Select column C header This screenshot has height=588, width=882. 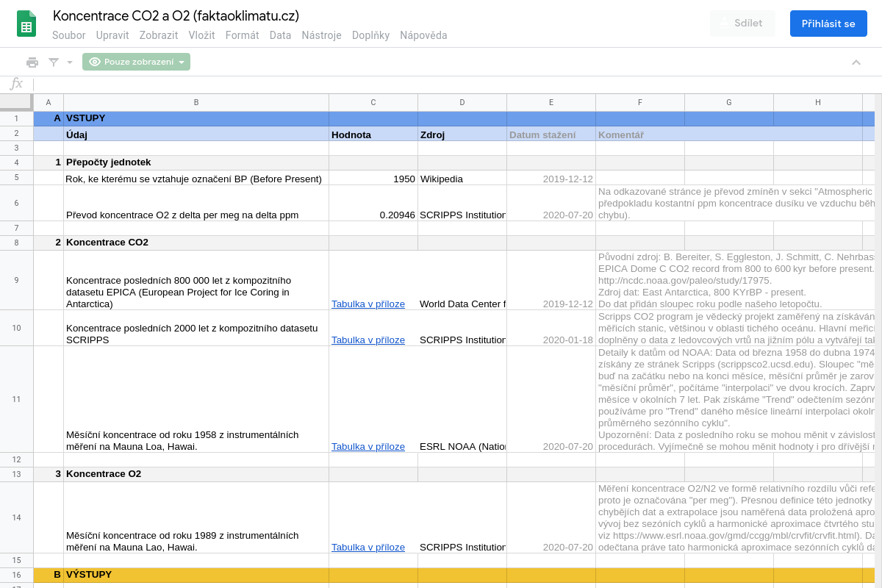coord(373,102)
